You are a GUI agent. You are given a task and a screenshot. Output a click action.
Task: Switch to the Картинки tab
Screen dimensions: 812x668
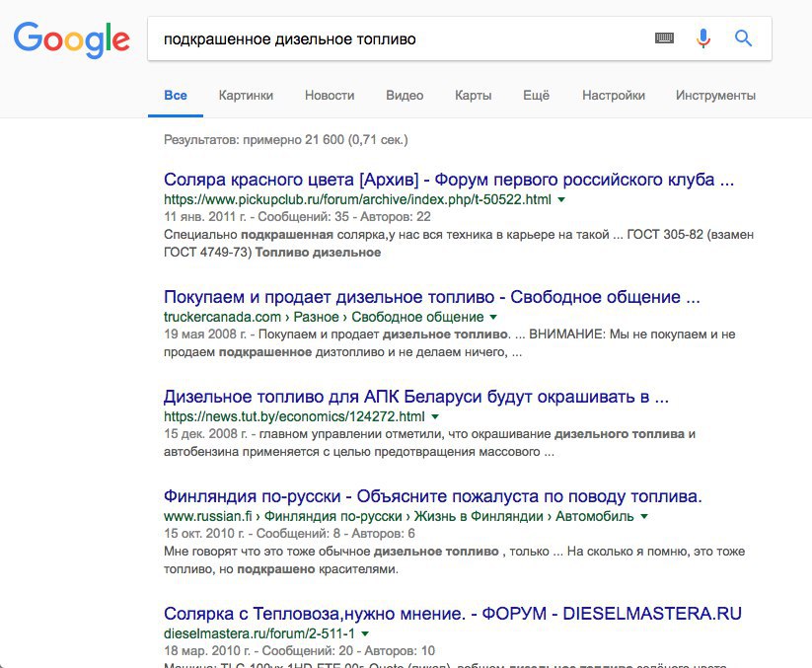246,96
